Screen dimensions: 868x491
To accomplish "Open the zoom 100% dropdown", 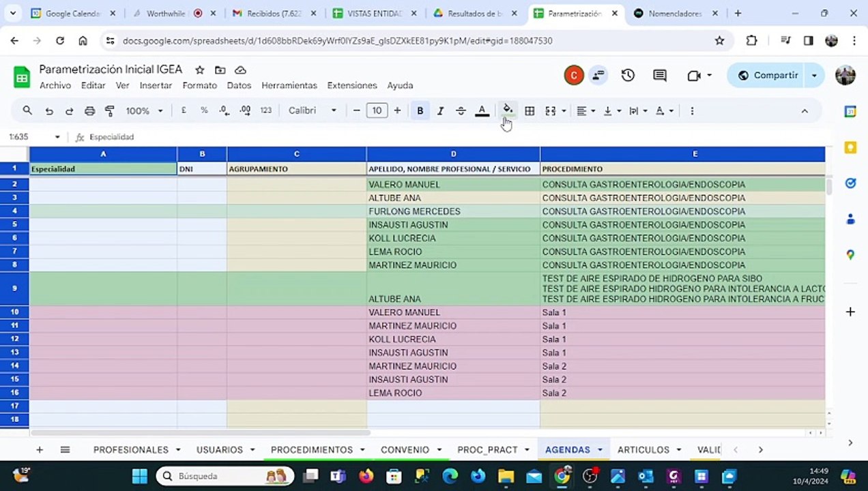I will click(x=145, y=110).
